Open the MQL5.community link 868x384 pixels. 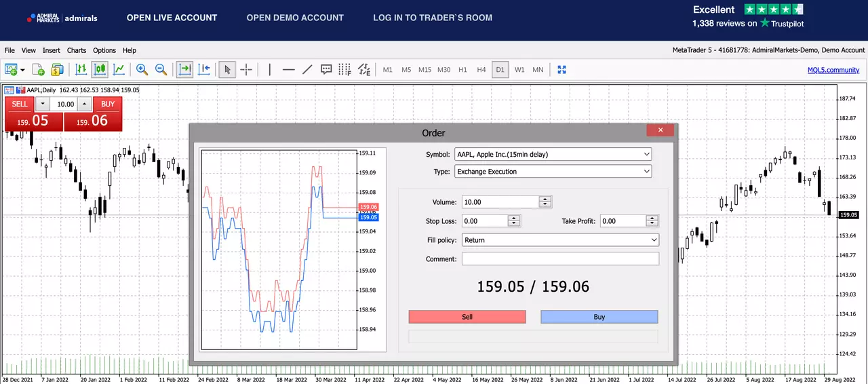(833, 70)
